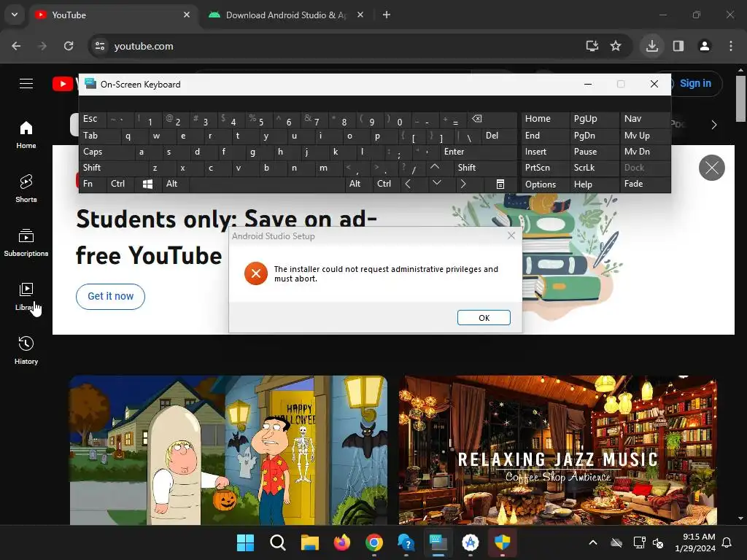Toggle left Shift key on On-Screen Keyboard
The height and width of the screenshot is (560, 747).
tap(113, 168)
